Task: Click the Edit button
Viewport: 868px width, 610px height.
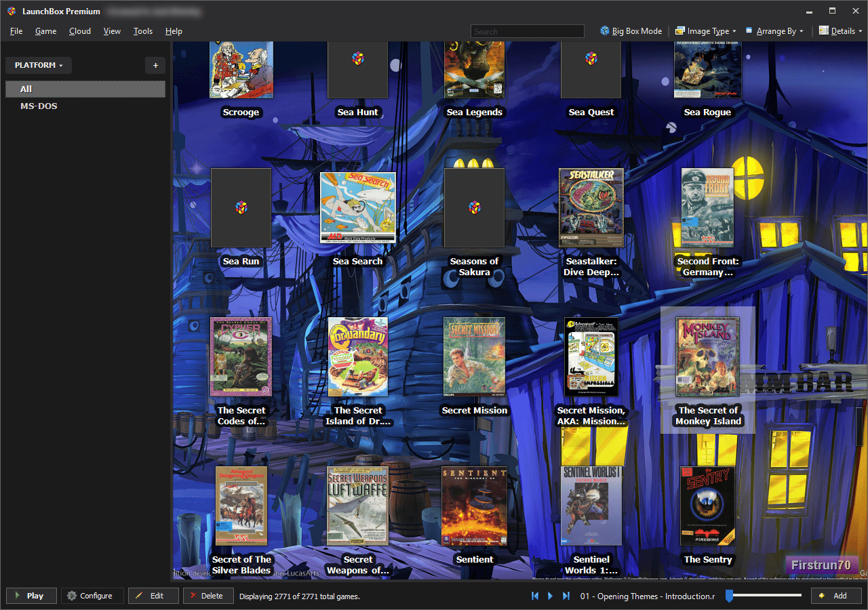Action: point(153,596)
